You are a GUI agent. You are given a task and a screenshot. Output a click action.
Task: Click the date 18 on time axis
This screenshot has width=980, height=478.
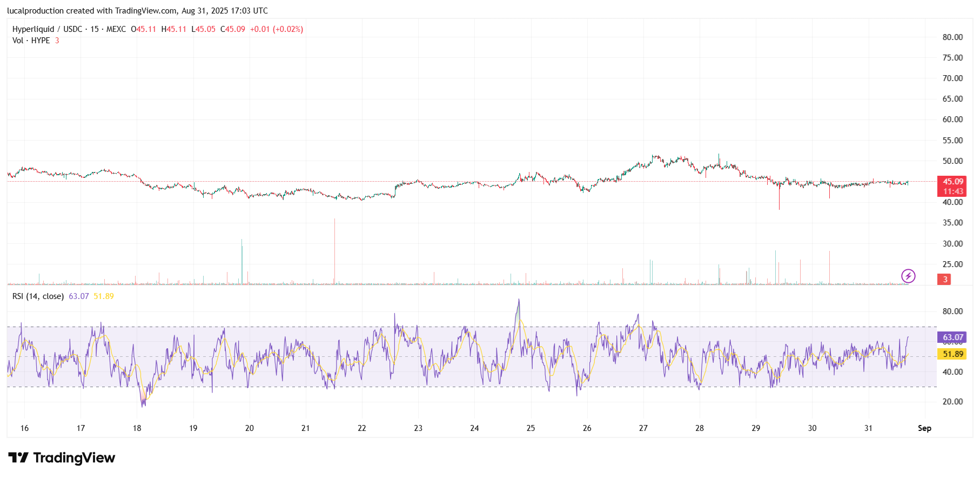[137, 428]
